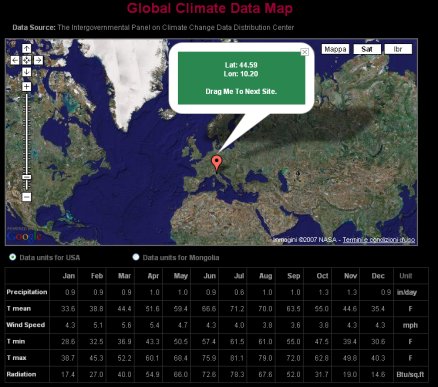Pan the map right with arrow
This screenshot has width=438, height=387.
coord(39,60)
